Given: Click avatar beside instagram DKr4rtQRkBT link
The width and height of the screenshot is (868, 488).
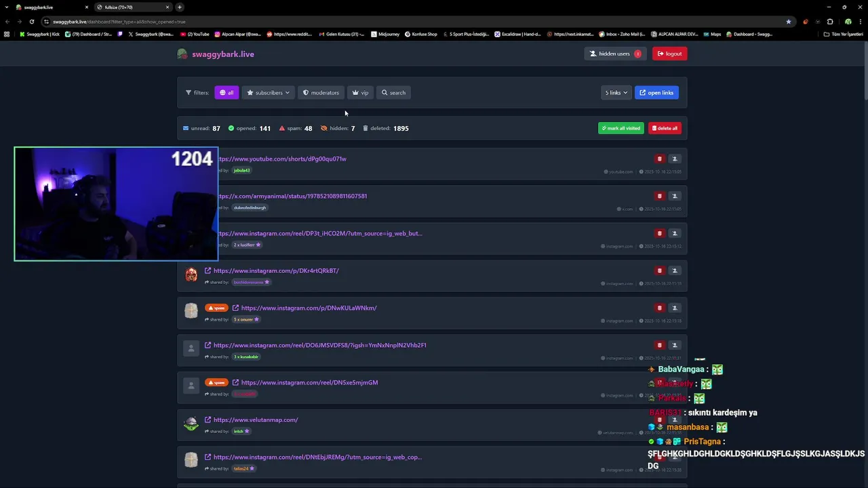Looking at the screenshot, I should point(191,274).
